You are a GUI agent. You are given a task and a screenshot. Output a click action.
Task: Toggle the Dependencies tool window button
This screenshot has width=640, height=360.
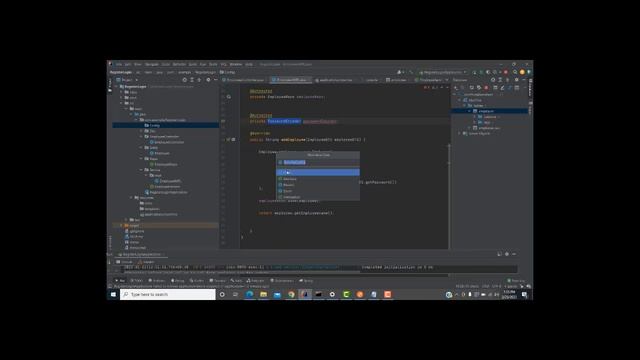coord(282,281)
